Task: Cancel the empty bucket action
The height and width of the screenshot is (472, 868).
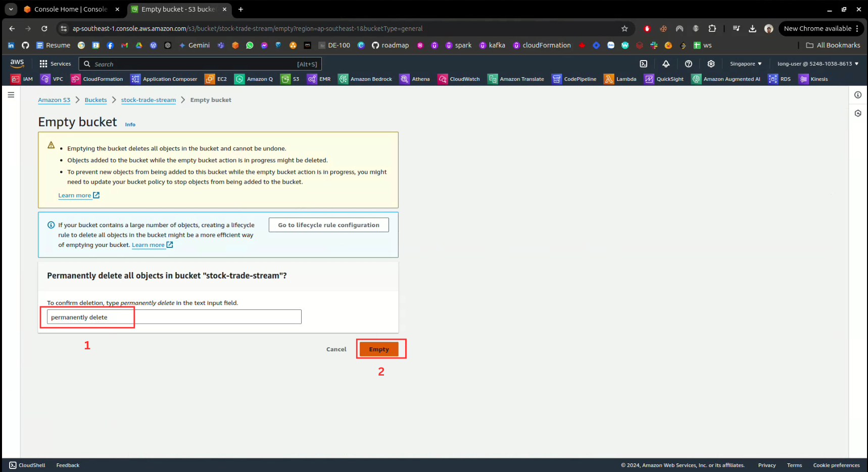Action: tap(336, 349)
